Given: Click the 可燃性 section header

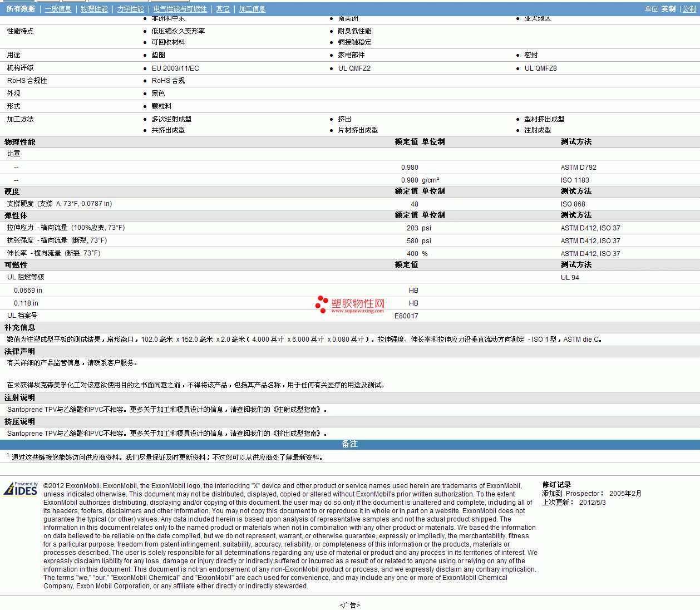Looking at the screenshot, I should [16, 265].
